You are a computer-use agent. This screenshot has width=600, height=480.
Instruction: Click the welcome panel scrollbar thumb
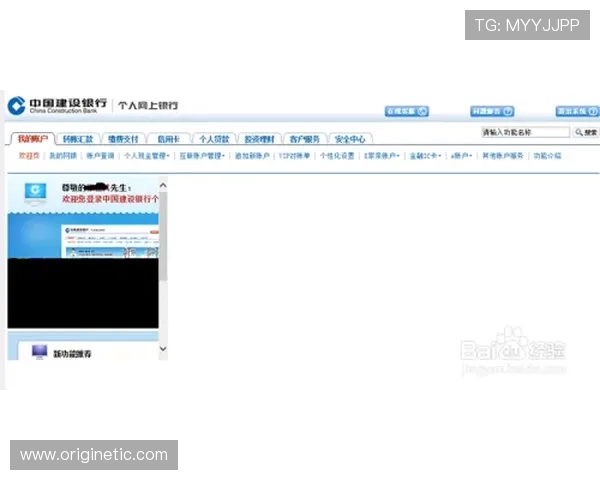[x=163, y=236]
